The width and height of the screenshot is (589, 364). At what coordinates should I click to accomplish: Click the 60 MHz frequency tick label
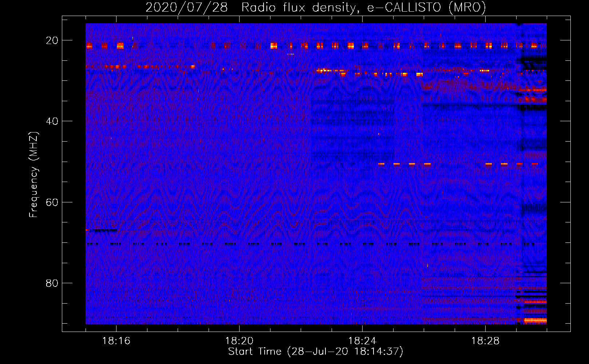click(52, 202)
